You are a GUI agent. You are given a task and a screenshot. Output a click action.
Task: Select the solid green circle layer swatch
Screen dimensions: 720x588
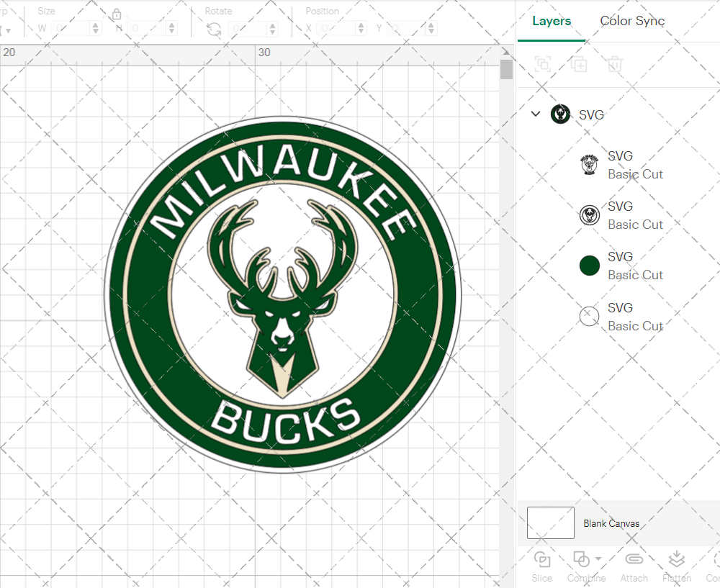pos(590,266)
